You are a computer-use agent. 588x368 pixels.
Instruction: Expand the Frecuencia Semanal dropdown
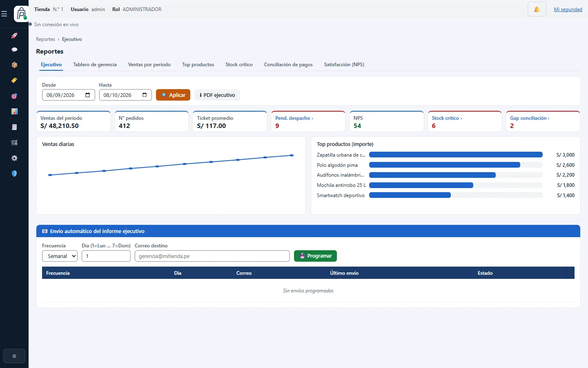(60, 256)
